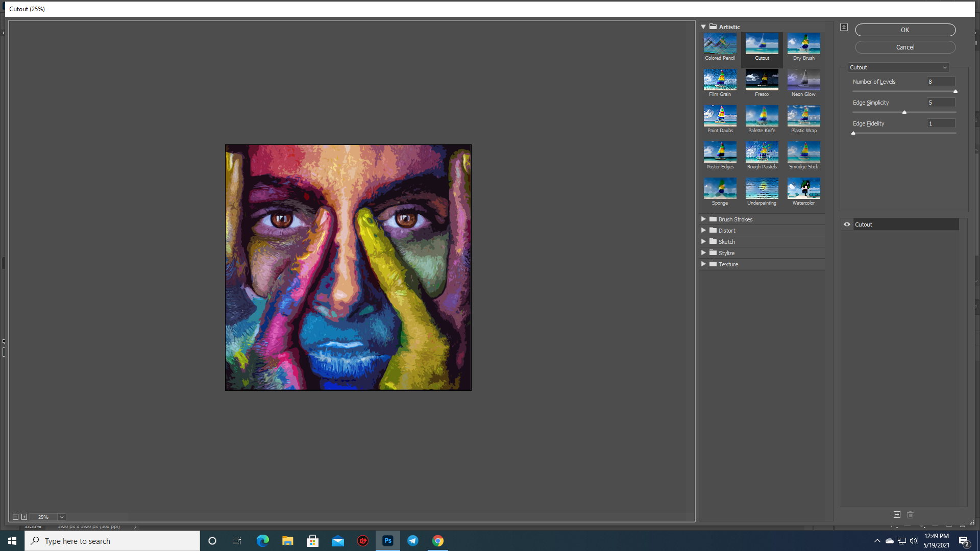
Task: Open File Explorer from taskbar
Action: [287, 541]
